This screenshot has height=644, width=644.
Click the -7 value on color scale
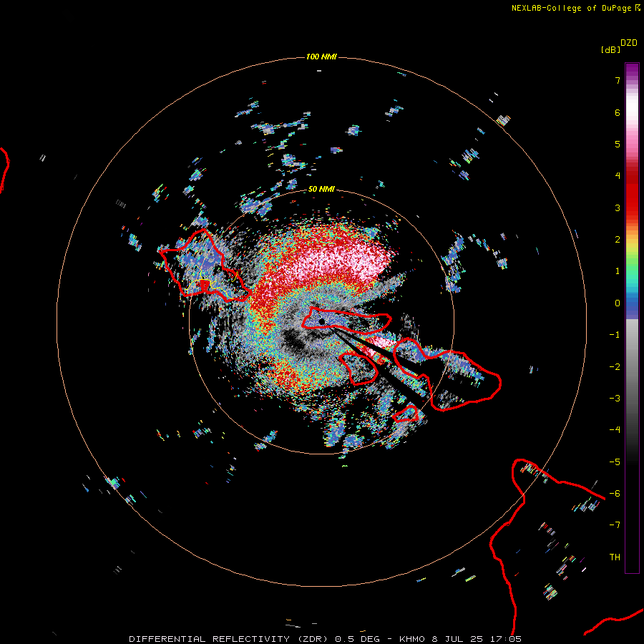[x=615, y=525]
